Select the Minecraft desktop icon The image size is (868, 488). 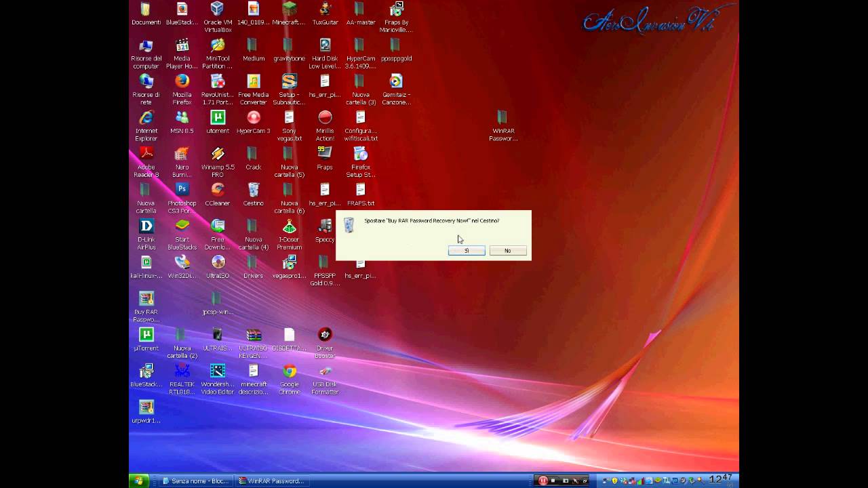[x=290, y=14]
